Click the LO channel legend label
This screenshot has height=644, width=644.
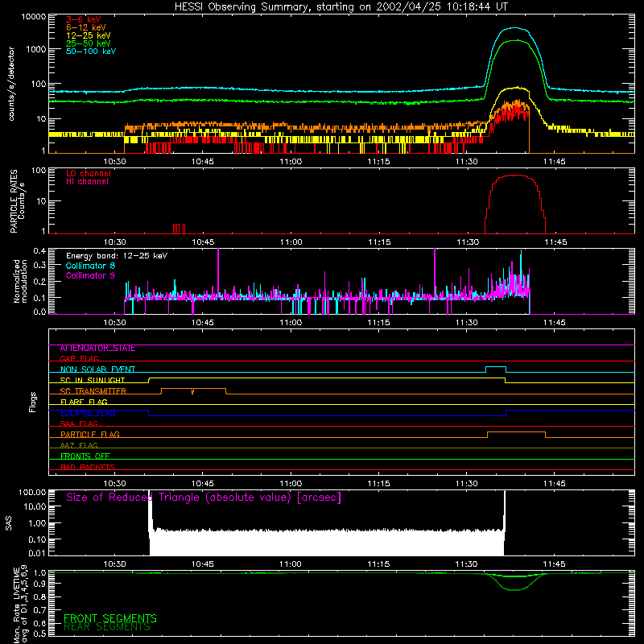tap(89, 173)
